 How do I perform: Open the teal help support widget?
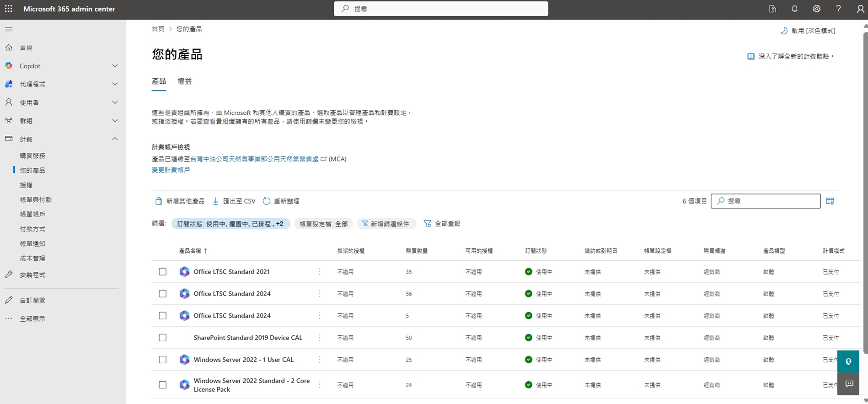tap(848, 361)
